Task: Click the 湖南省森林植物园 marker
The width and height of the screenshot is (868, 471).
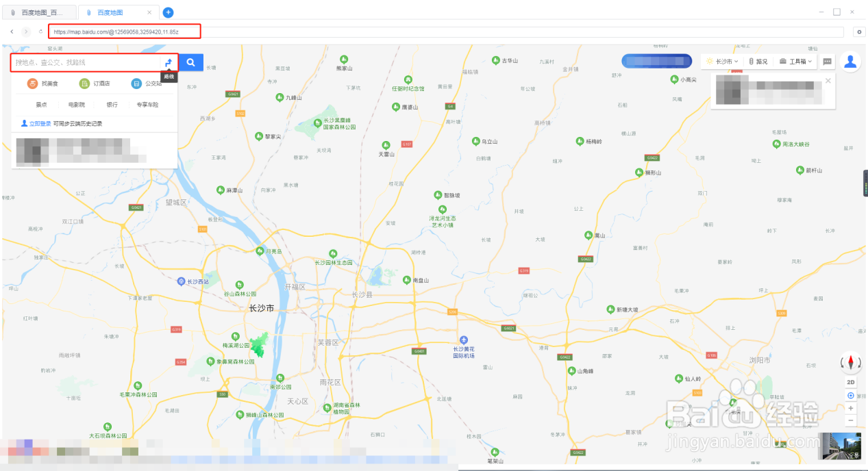Action: (x=327, y=408)
